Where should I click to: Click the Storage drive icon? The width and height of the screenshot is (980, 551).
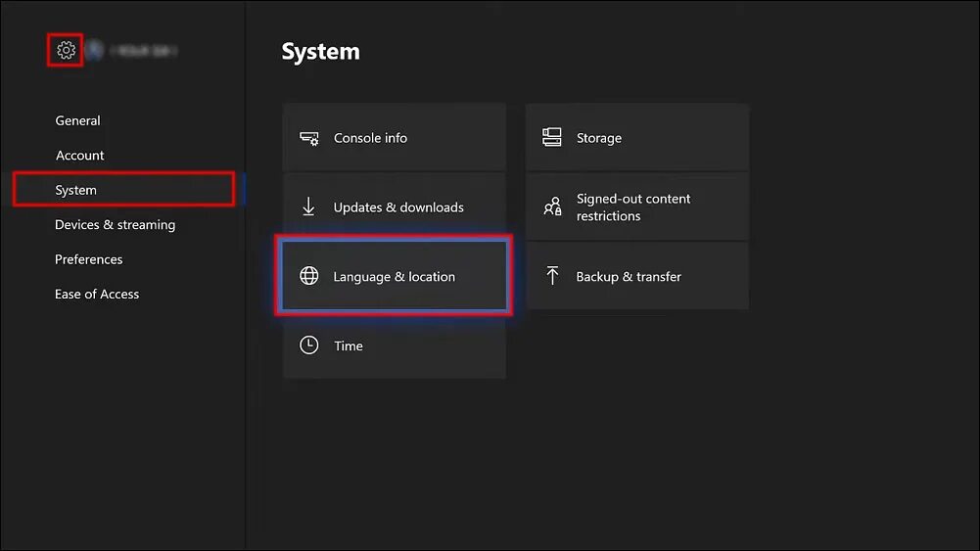[x=552, y=137]
